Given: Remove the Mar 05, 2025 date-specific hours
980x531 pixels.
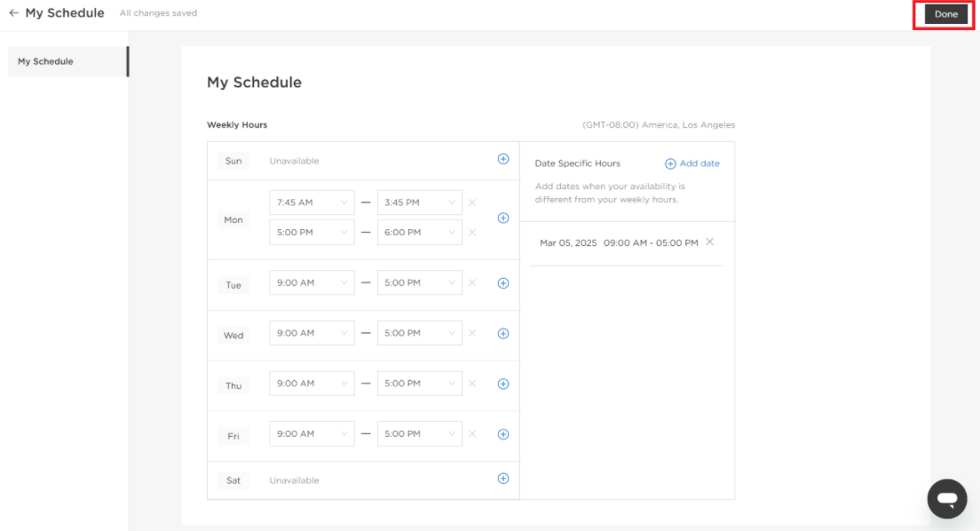Looking at the screenshot, I should [x=709, y=242].
